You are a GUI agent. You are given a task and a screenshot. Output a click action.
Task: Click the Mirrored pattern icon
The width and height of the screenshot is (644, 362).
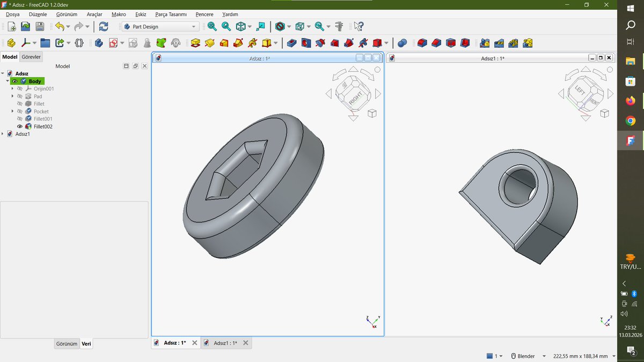point(485,43)
